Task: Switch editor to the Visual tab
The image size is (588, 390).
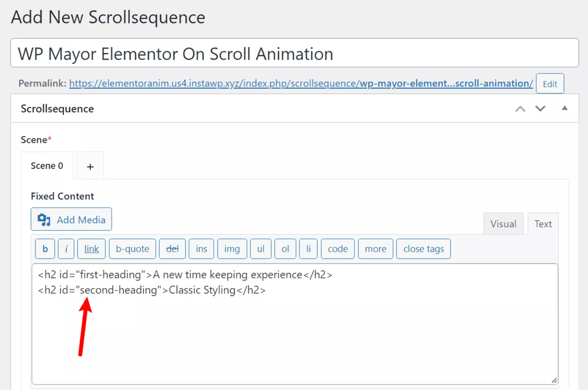Action: pyautogui.click(x=503, y=224)
